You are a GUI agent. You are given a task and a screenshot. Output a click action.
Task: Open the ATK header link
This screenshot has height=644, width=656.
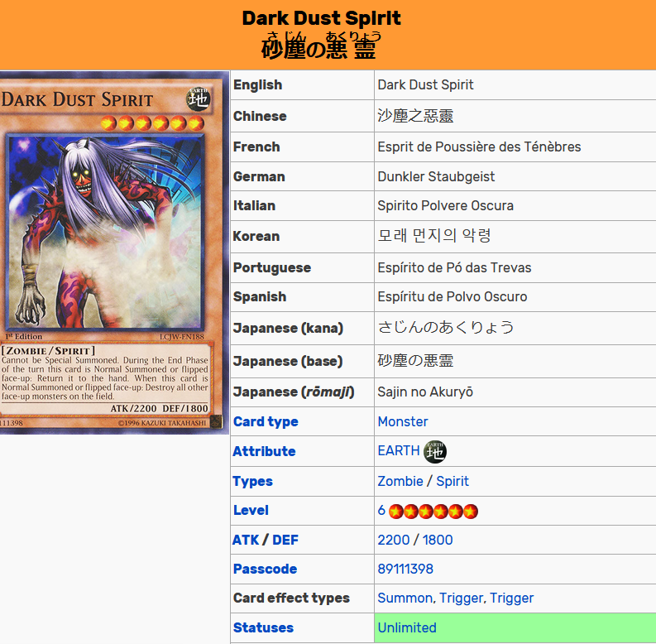(x=246, y=541)
